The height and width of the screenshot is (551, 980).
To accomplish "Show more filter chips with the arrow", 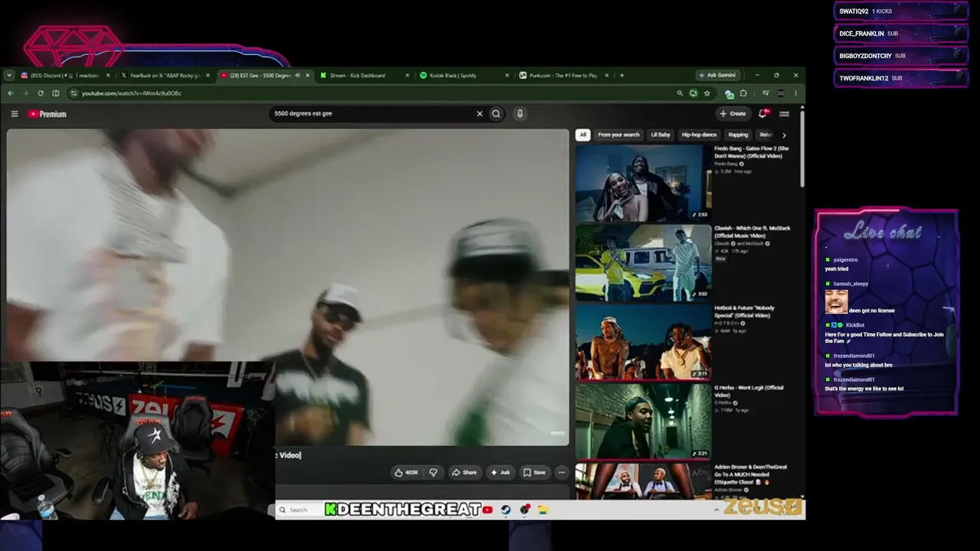I will point(784,135).
